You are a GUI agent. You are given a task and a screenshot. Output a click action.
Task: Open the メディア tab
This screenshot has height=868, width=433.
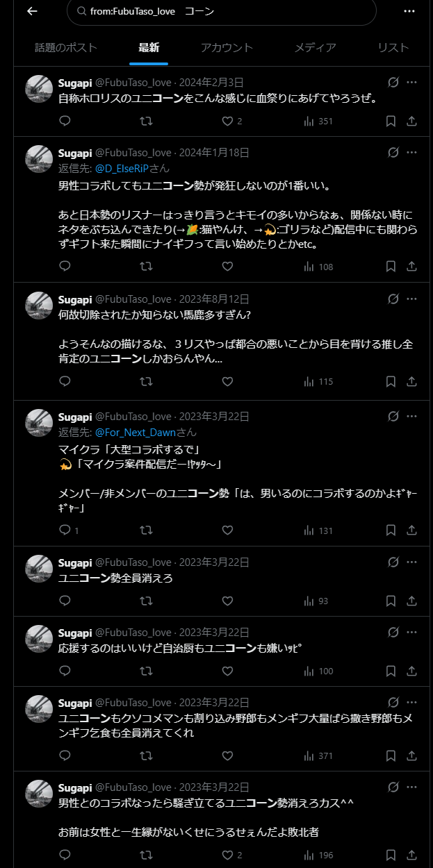pos(315,47)
